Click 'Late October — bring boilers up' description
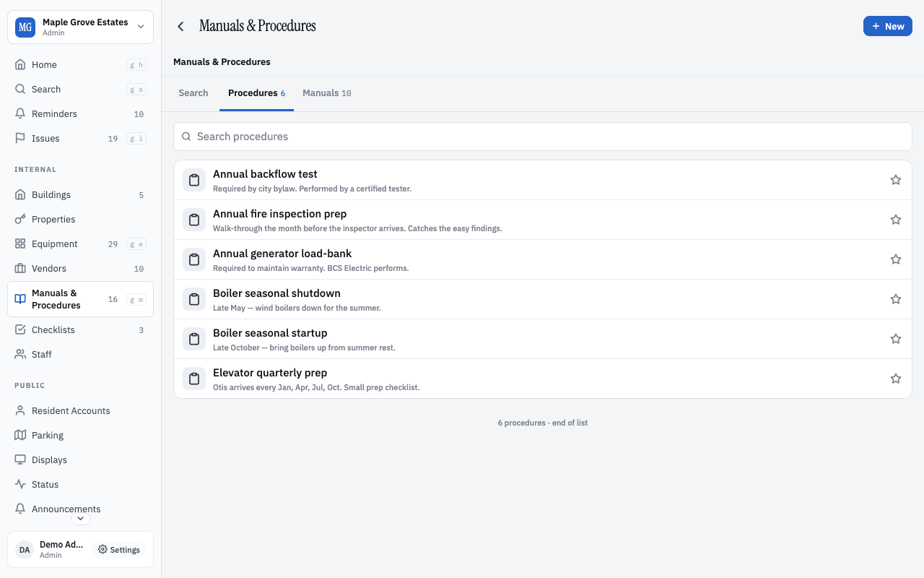 pyautogui.click(x=304, y=348)
